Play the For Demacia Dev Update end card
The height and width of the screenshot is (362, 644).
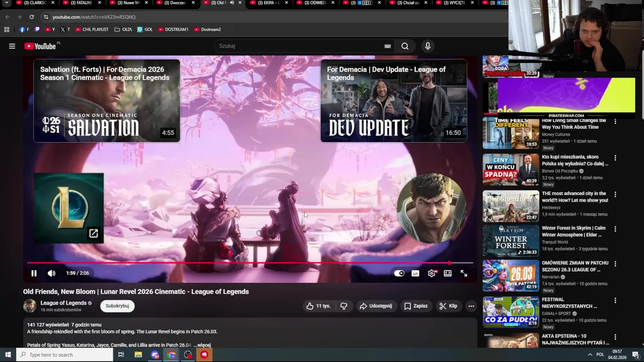click(x=393, y=101)
